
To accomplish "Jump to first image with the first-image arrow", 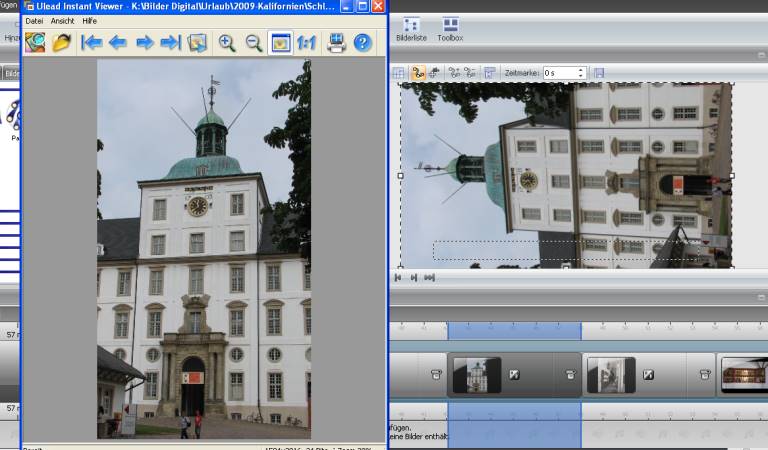I will [92, 42].
